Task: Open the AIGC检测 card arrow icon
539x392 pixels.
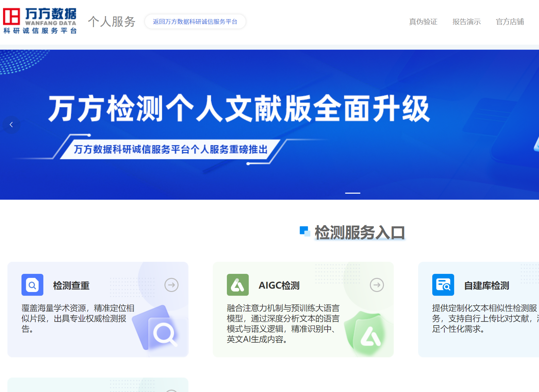Action: [377, 285]
